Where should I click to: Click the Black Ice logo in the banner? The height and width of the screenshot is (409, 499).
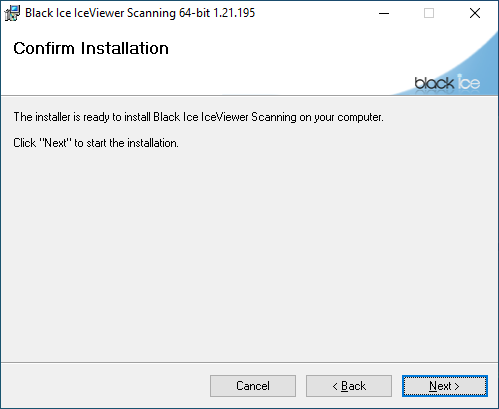pyautogui.click(x=447, y=83)
